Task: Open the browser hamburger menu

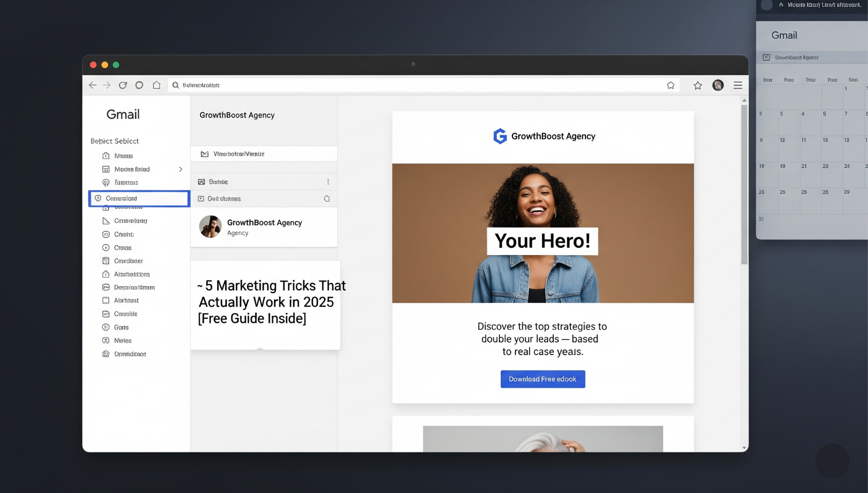Action: pos(738,85)
